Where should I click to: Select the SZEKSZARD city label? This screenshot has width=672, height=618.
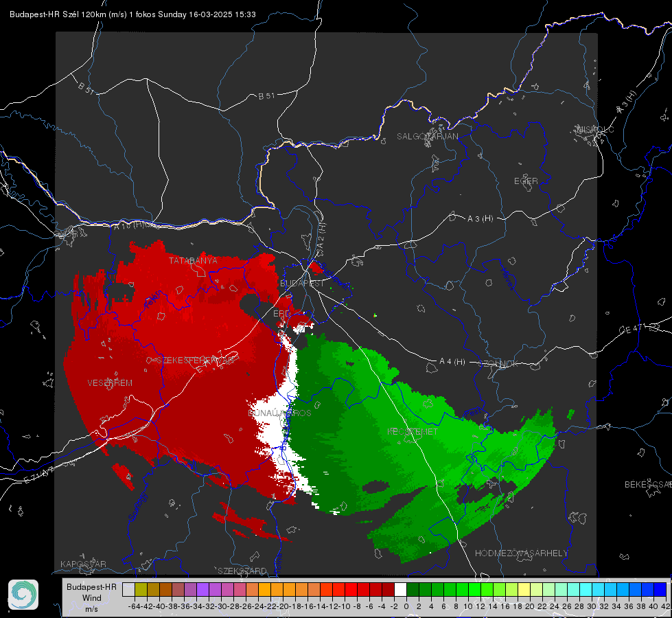click(x=242, y=571)
